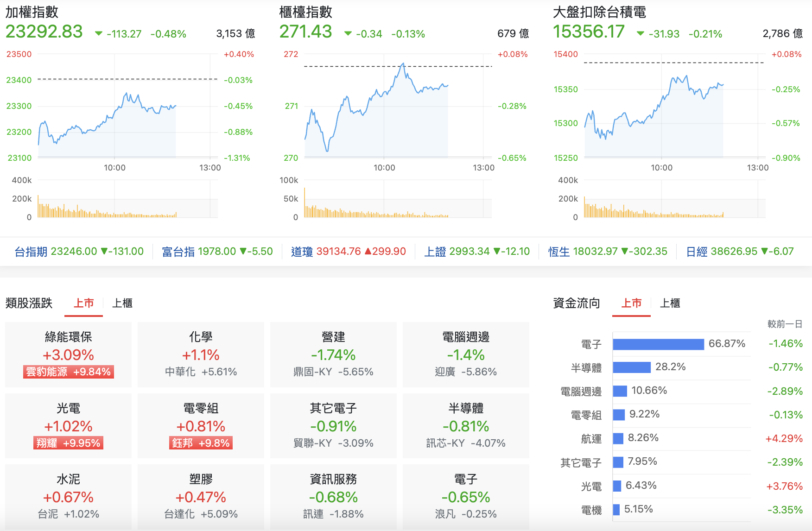
Task: Select 上市 tab under 類股漲跌
Action: [x=84, y=303]
